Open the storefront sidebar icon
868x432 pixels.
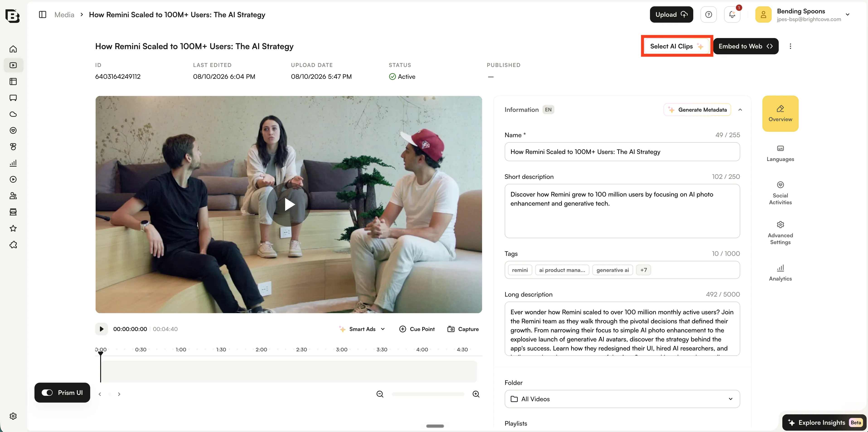(13, 212)
